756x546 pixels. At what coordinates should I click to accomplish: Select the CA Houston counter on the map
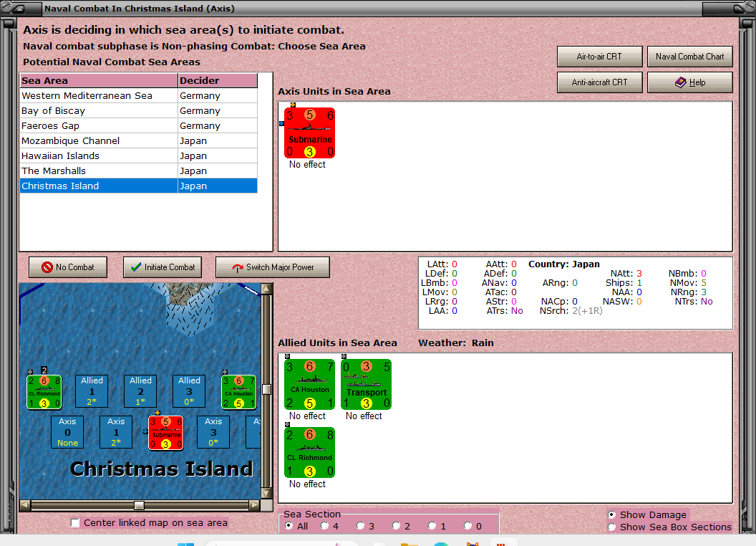pos(238,391)
